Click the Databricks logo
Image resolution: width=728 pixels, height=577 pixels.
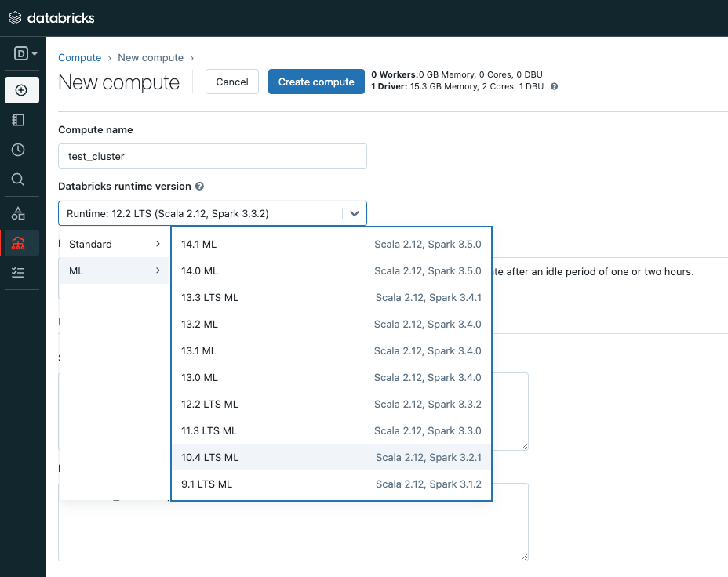coord(52,18)
